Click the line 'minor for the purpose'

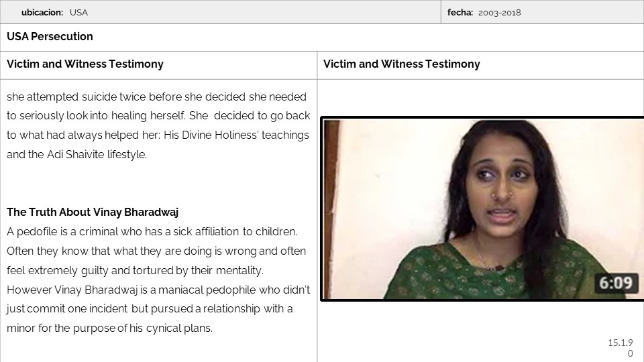(109, 328)
